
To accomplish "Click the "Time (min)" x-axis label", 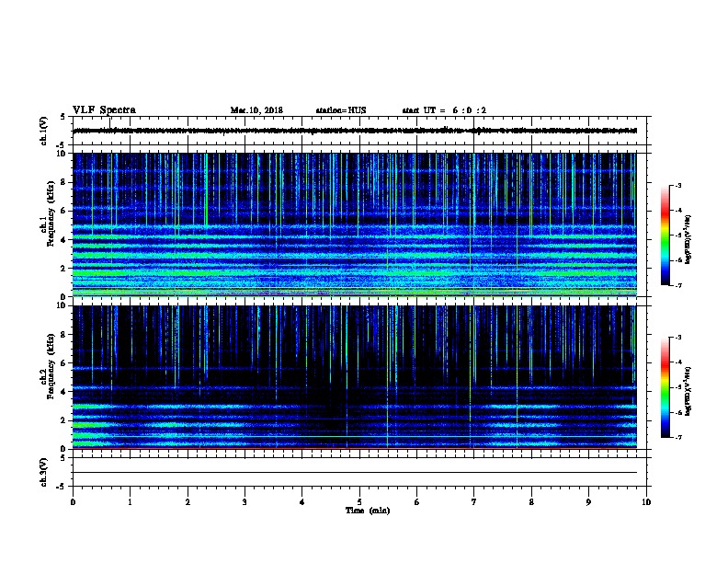I will (368, 511).
